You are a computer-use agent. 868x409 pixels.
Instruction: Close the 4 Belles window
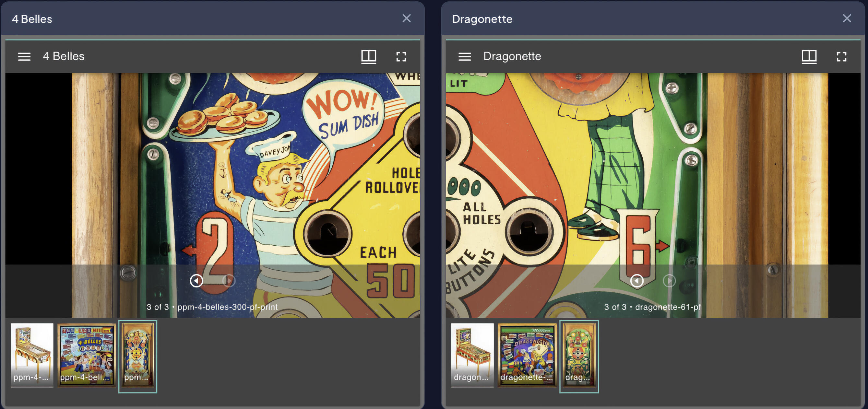pos(406,18)
